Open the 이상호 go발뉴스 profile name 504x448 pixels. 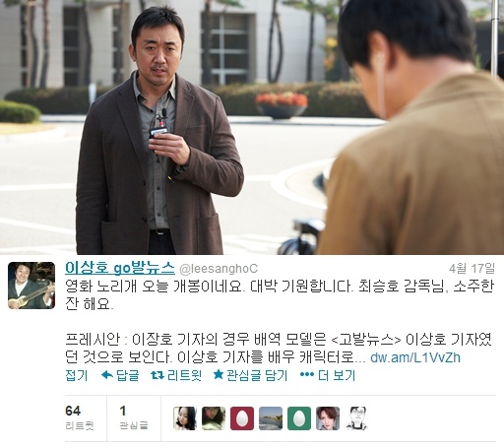(x=120, y=268)
